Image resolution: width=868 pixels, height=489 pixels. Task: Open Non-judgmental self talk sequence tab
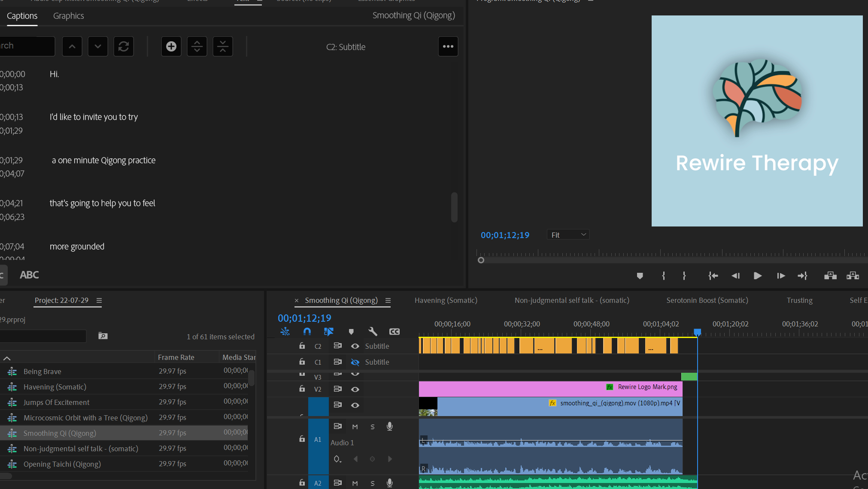(572, 300)
